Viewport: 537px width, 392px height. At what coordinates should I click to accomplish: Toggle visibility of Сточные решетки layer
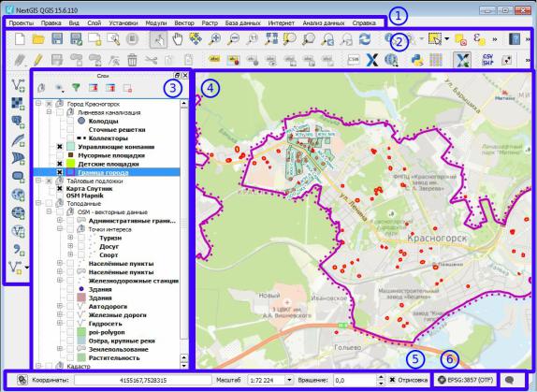tap(70, 129)
